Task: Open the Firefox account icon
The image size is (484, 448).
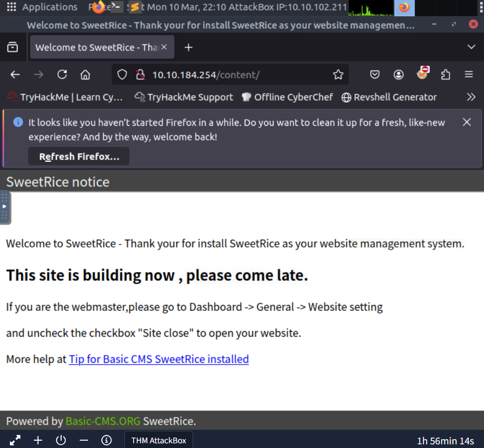Action: [x=398, y=75]
